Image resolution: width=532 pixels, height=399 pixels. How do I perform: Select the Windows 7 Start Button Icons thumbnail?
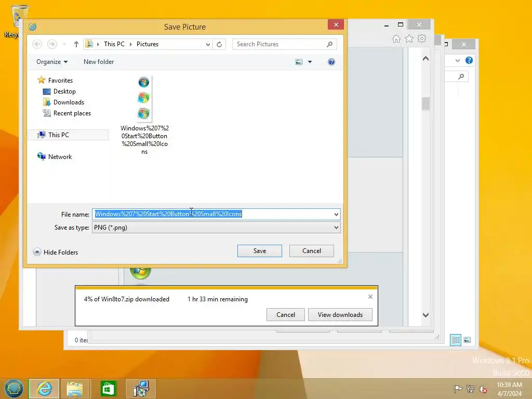[144, 115]
